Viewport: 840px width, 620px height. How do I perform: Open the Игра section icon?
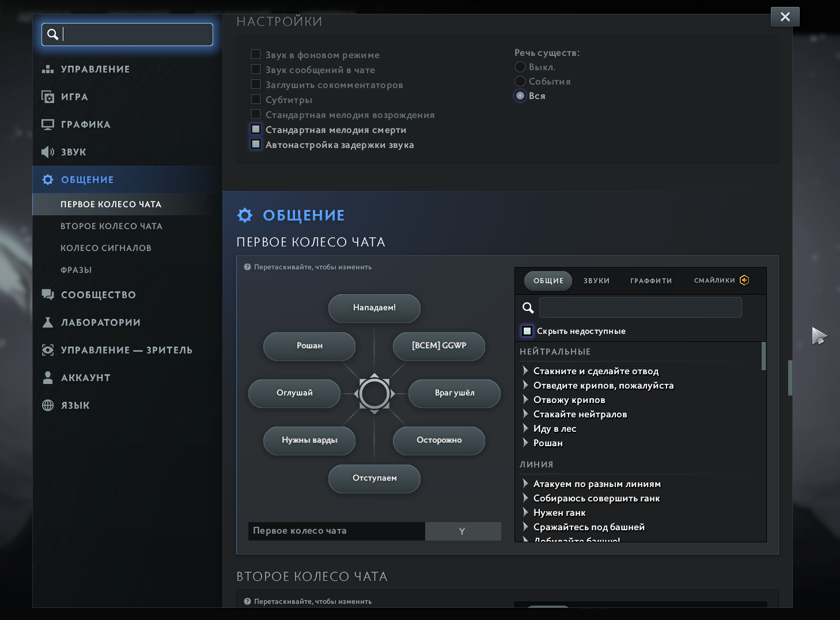48,97
